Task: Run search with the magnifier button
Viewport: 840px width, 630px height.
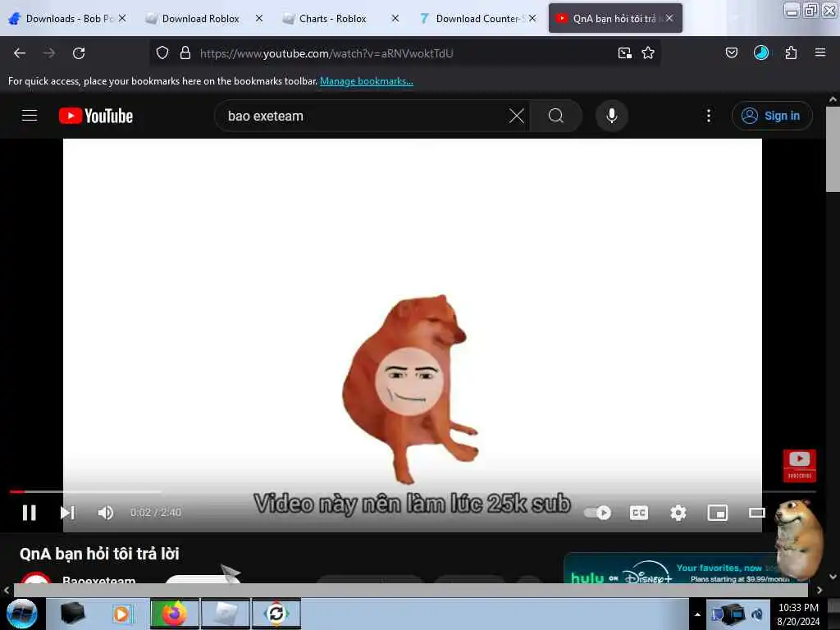Action: click(556, 116)
